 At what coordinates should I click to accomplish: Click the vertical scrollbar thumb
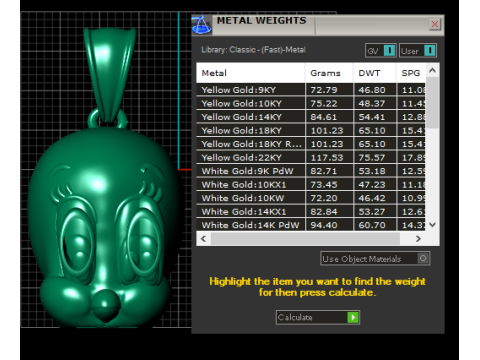point(432,103)
